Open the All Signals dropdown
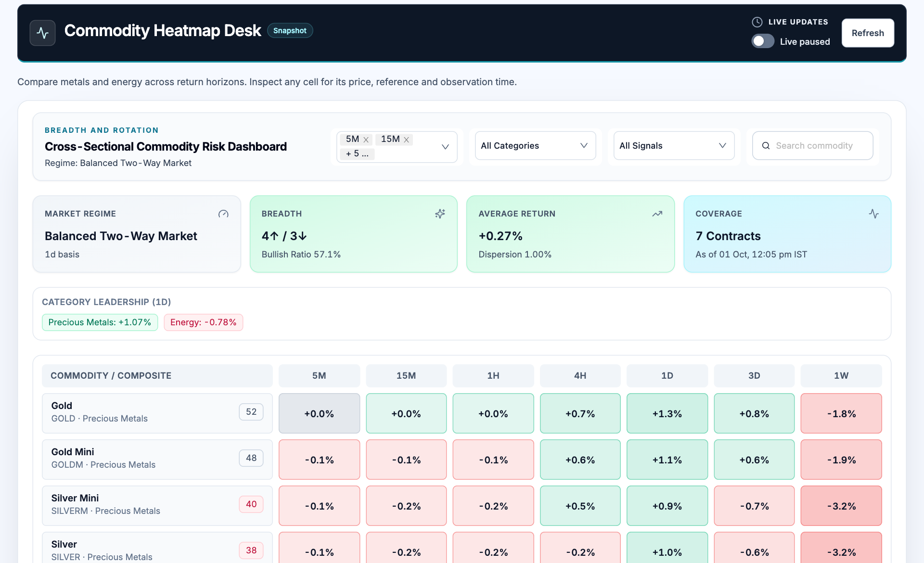This screenshot has width=924, height=563. pyautogui.click(x=674, y=145)
